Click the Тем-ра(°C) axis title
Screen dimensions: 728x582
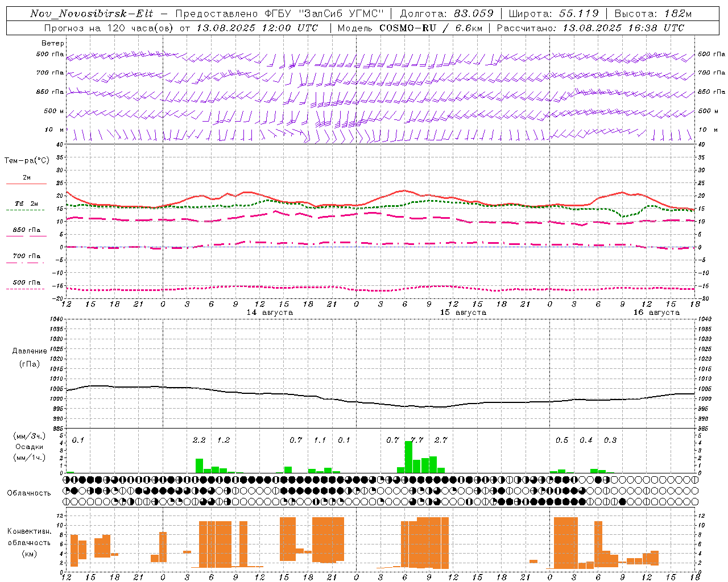point(27,161)
